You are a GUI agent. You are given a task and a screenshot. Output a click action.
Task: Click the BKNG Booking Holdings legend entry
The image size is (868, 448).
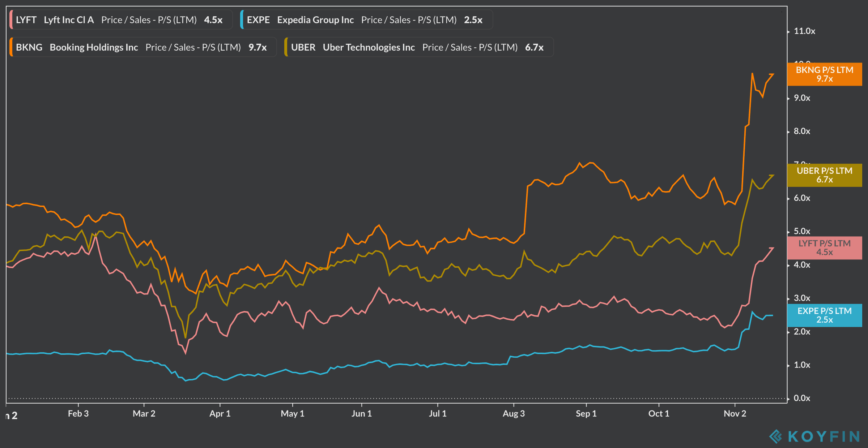143,47
